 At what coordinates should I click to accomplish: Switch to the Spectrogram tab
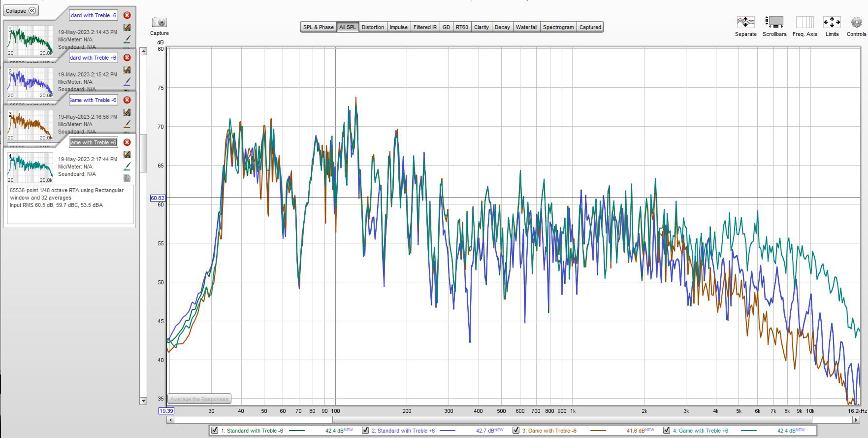click(x=558, y=27)
